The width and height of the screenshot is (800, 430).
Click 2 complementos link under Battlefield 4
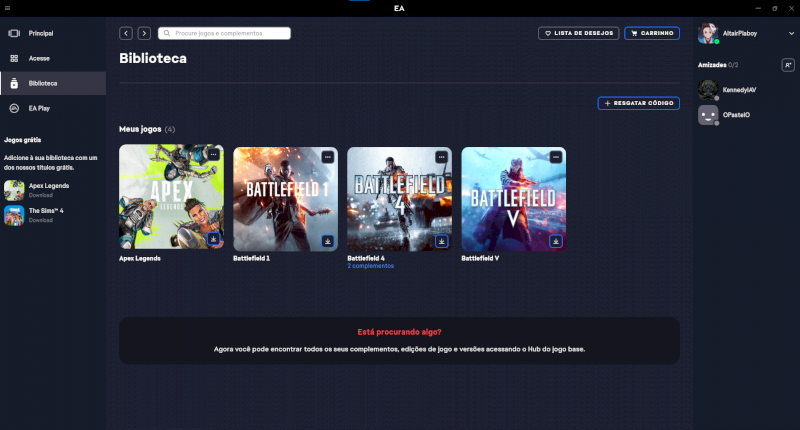coord(370,266)
